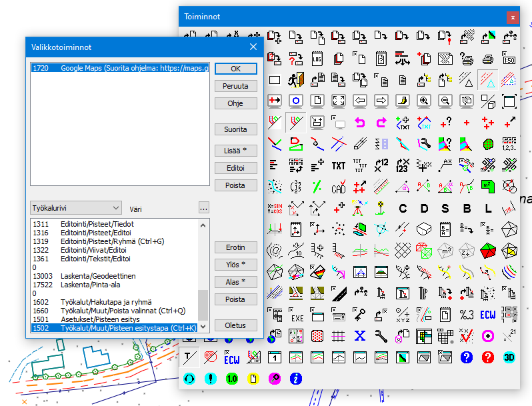Viewport: 532px width, 406px height.
Task: Open the 3D view icon
Action: pyautogui.click(x=509, y=357)
